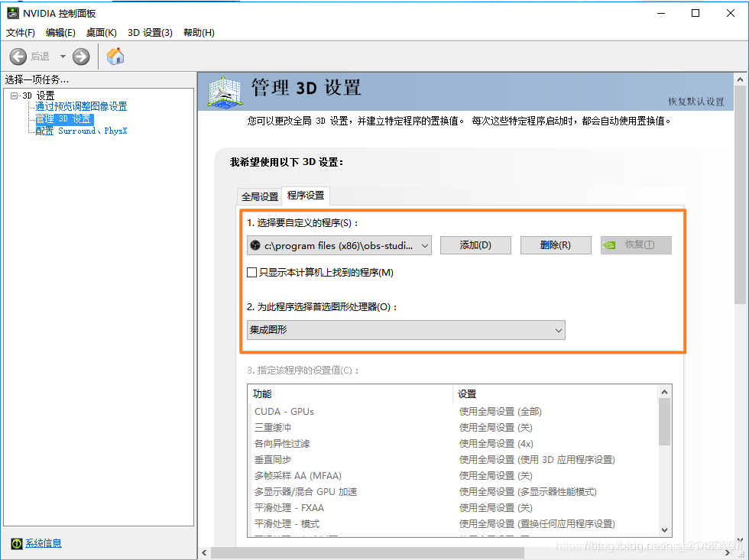This screenshot has width=749, height=560.
Task: Open the program selection dropdown
Action: (339, 245)
